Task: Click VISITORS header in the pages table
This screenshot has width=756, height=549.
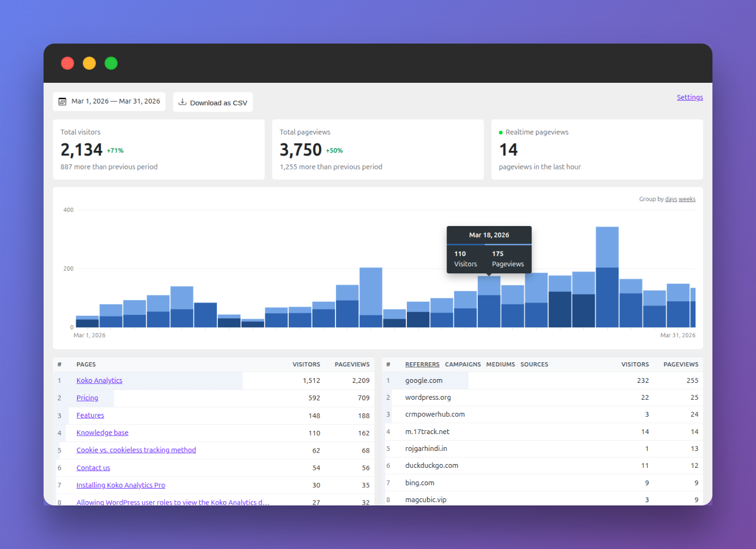Action: point(306,364)
